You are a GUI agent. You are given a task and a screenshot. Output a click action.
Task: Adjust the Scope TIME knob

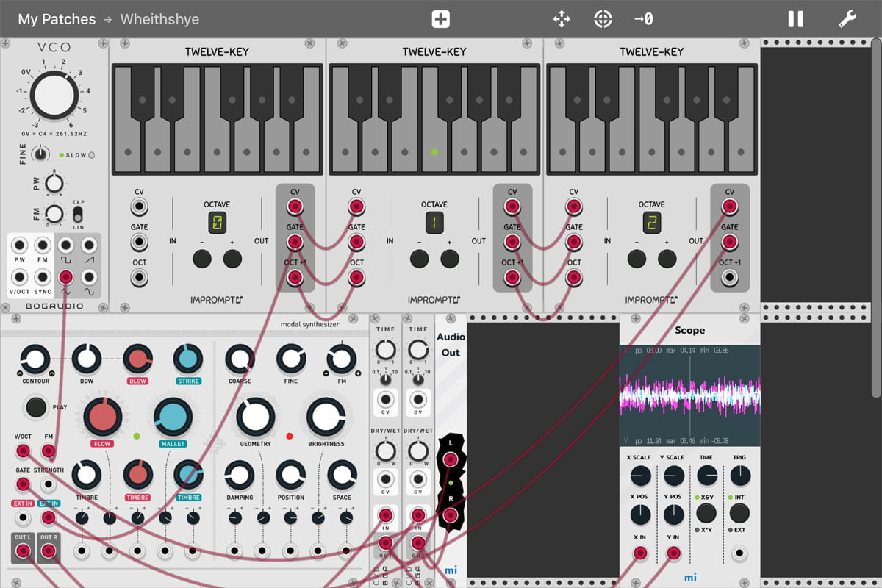[707, 476]
